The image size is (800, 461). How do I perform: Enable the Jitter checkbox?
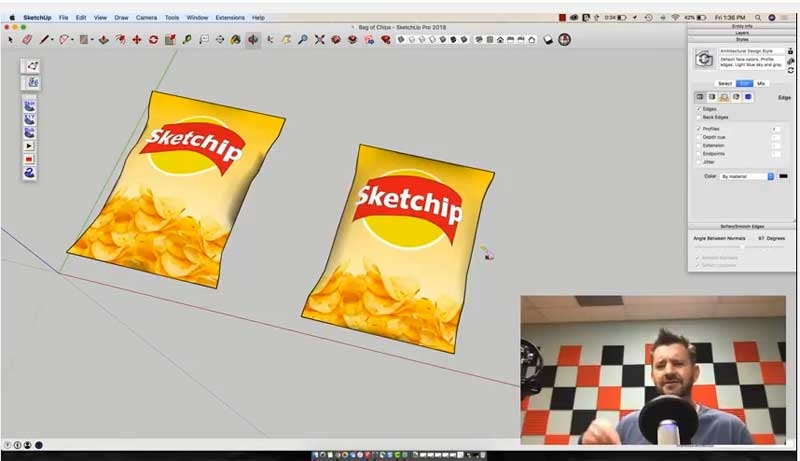click(x=698, y=162)
